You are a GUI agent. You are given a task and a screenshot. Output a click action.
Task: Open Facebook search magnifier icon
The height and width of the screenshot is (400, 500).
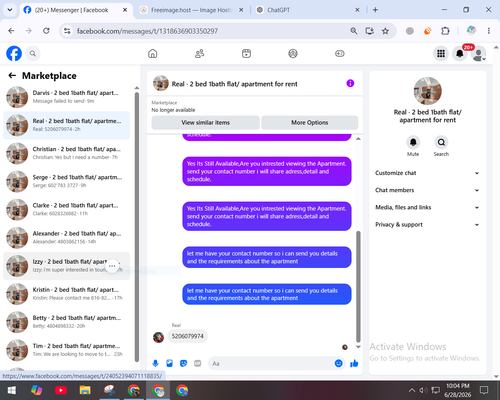click(x=33, y=53)
